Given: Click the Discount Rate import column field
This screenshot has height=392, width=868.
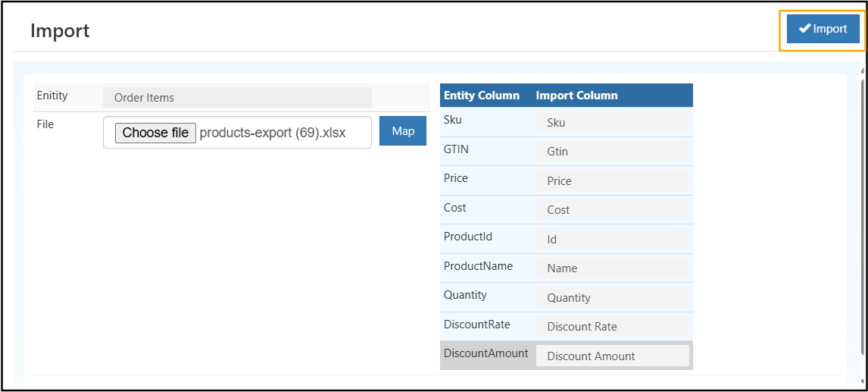Looking at the screenshot, I should (x=612, y=327).
